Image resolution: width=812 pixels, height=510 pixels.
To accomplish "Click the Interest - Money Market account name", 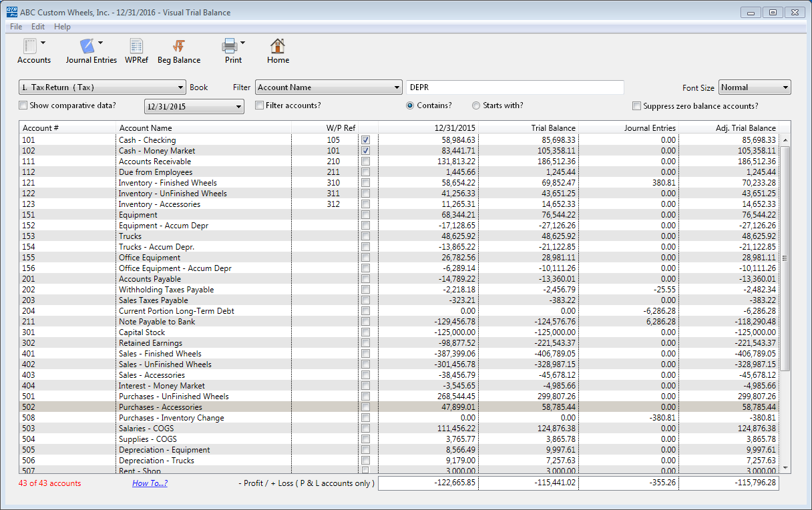I will coord(162,386).
